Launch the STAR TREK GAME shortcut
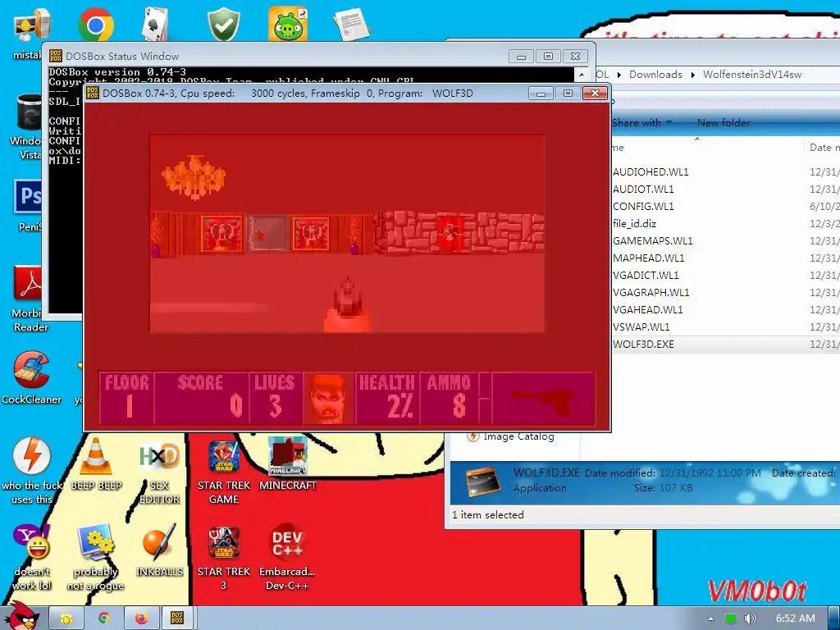Viewport: 840px width, 630px height. (x=223, y=472)
